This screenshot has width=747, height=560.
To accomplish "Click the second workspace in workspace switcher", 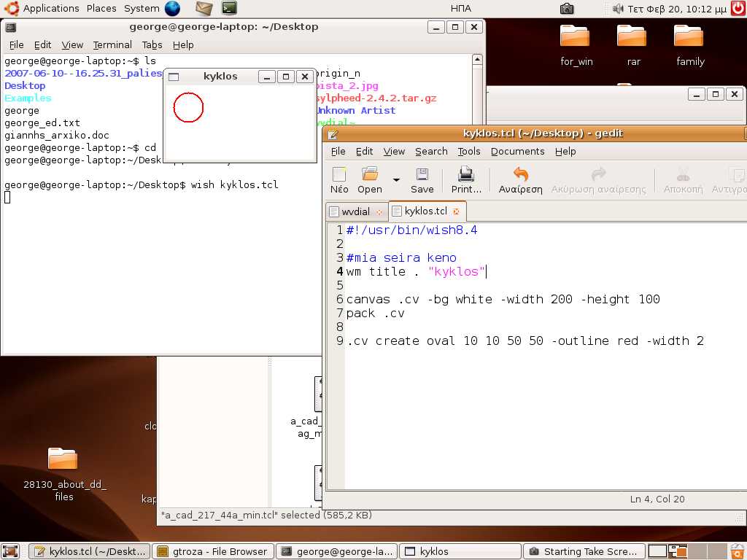I will pyautogui.click(x=677, y=551).
